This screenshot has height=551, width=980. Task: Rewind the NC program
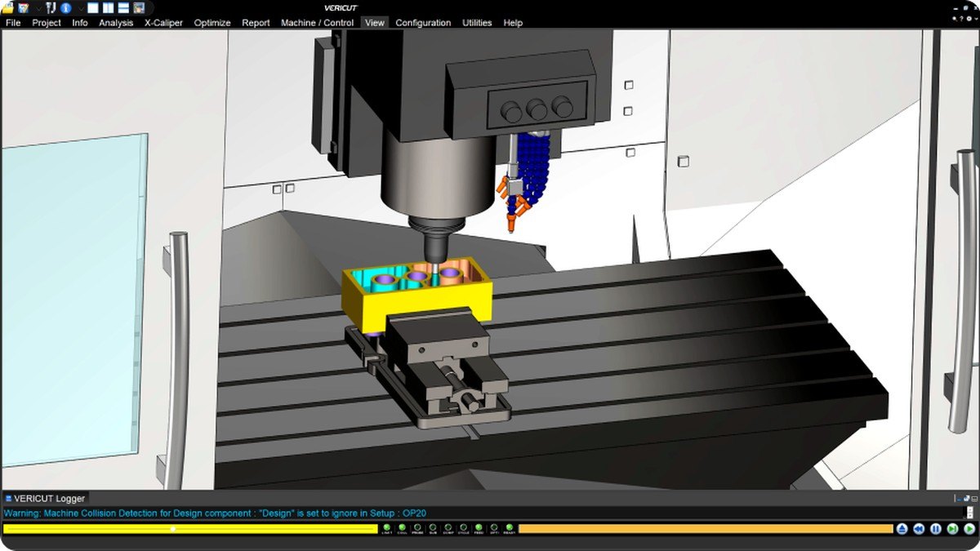(919, 529)
